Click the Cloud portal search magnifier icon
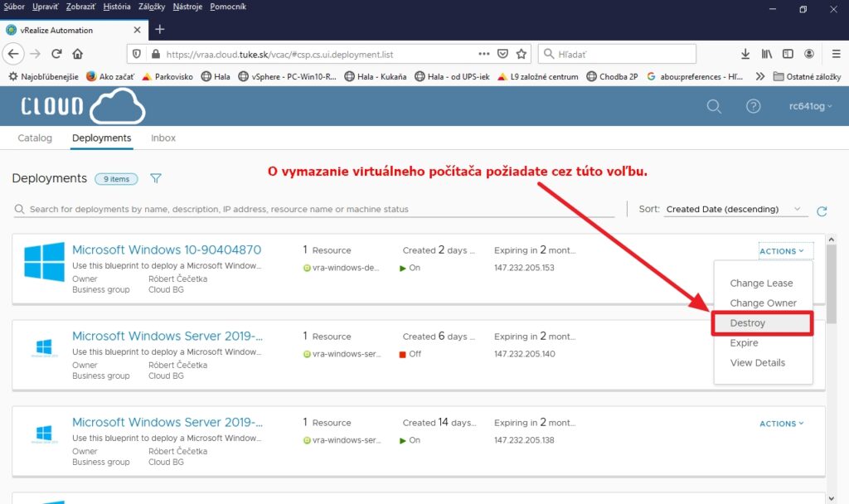 tap(714, 106)
